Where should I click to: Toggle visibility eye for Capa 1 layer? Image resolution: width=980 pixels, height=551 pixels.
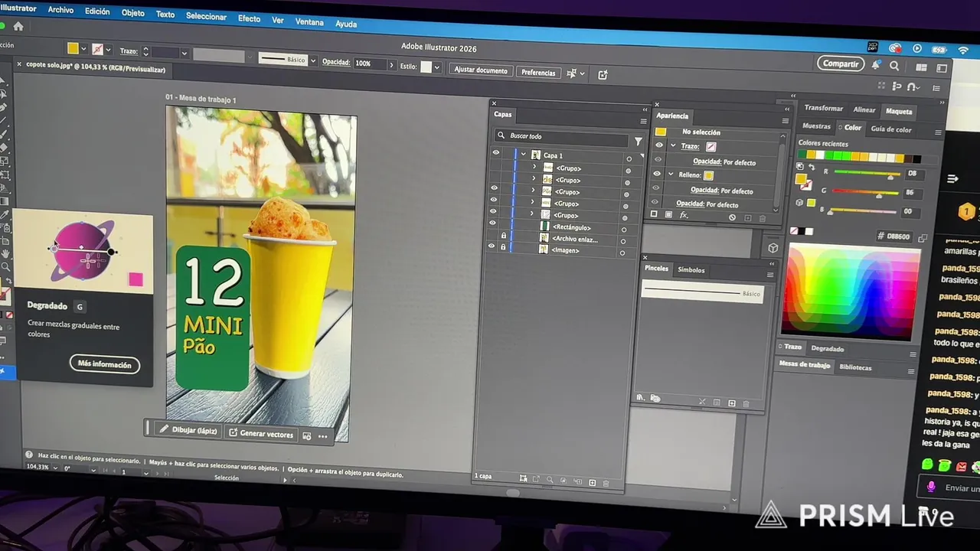pyautogui.click(x=495, y=153)
